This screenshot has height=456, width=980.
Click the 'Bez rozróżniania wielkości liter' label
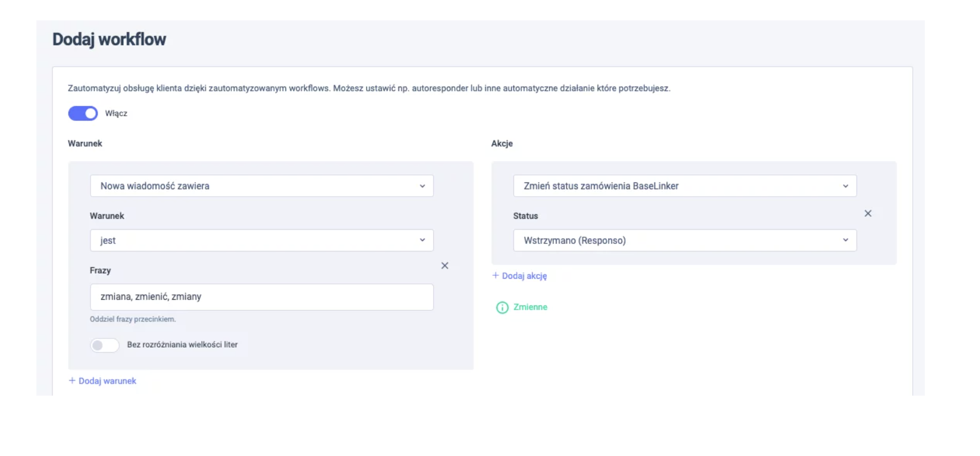pos(182,345)
